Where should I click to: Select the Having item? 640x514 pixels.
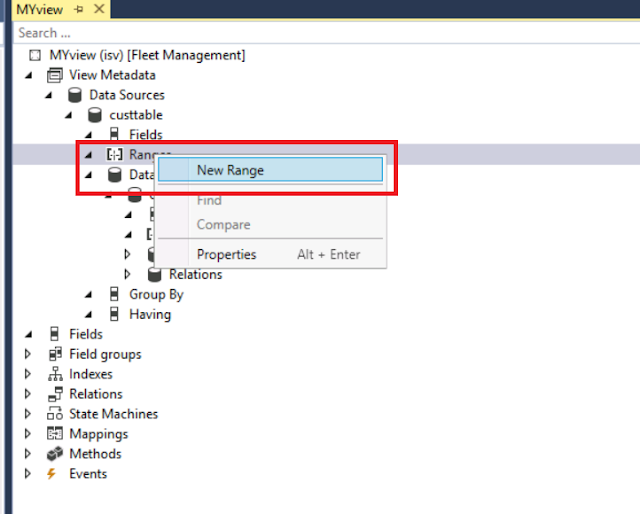(150, 314)
